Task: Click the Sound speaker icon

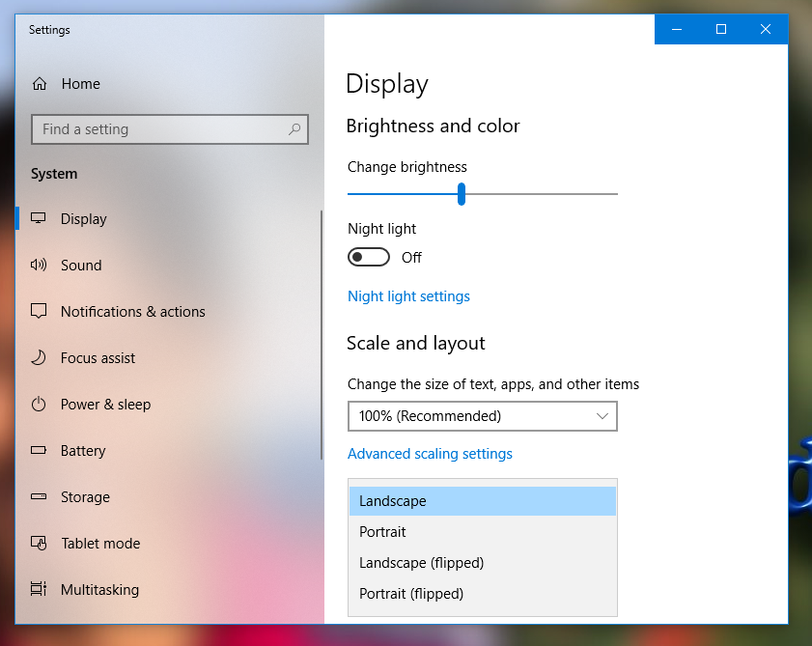Action: point(39,265)
